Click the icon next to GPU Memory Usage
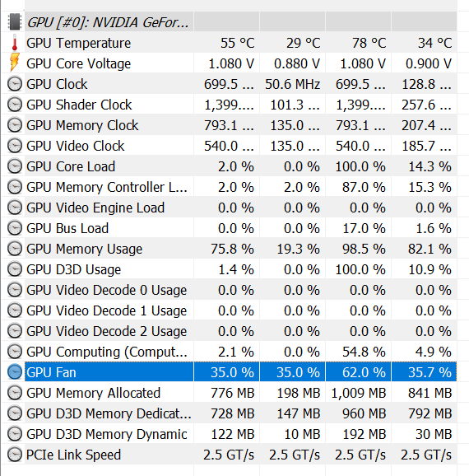The width and height of the screenshot is (469, 476). tap(15, 249)
